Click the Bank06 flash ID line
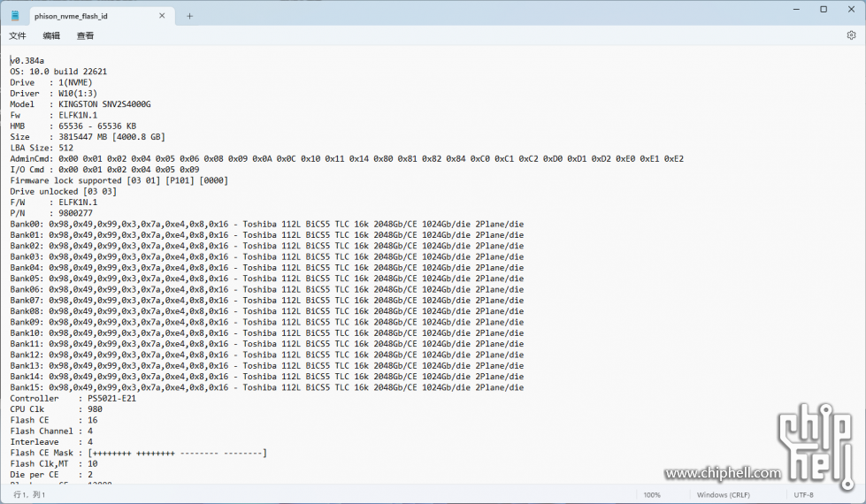The width and height of the screenshot is (866, 504). pos(267,289)
